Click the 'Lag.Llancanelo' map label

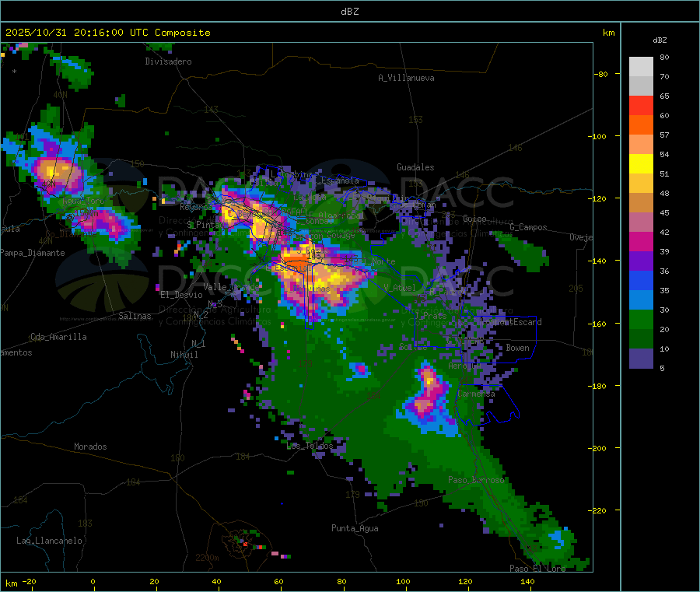(49, 541)
